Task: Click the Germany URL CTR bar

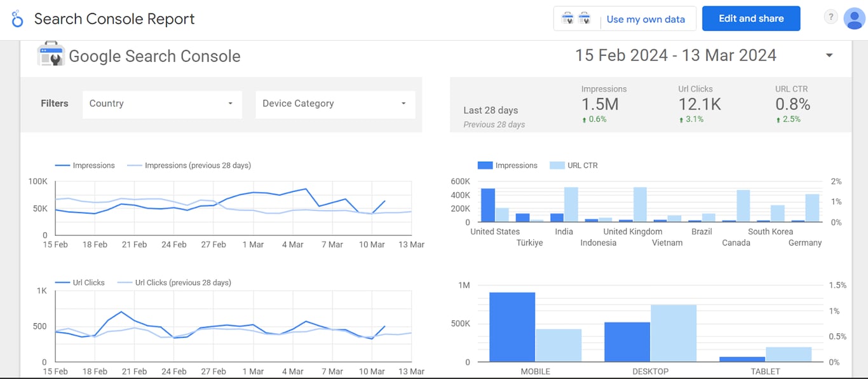Action: point(812,208)
